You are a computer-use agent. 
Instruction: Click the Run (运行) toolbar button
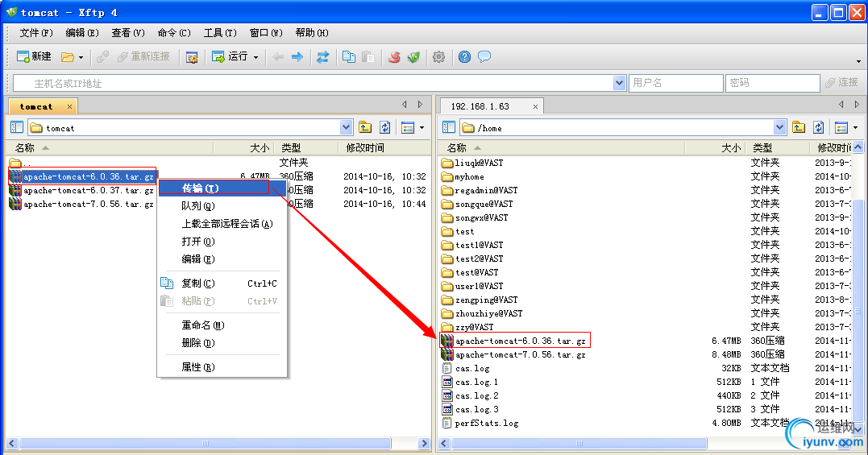pyautogui.click(x=230, y=56)
